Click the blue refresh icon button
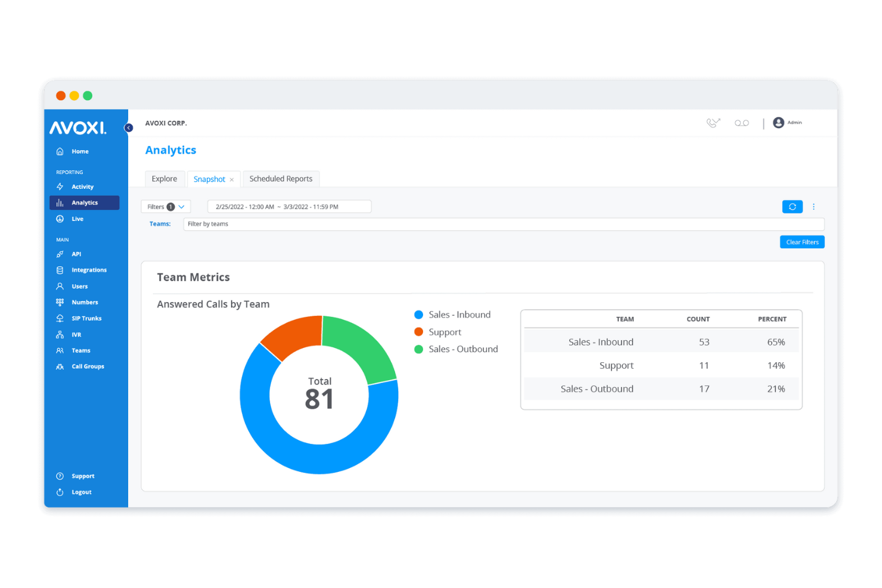 tap(792, 207)
